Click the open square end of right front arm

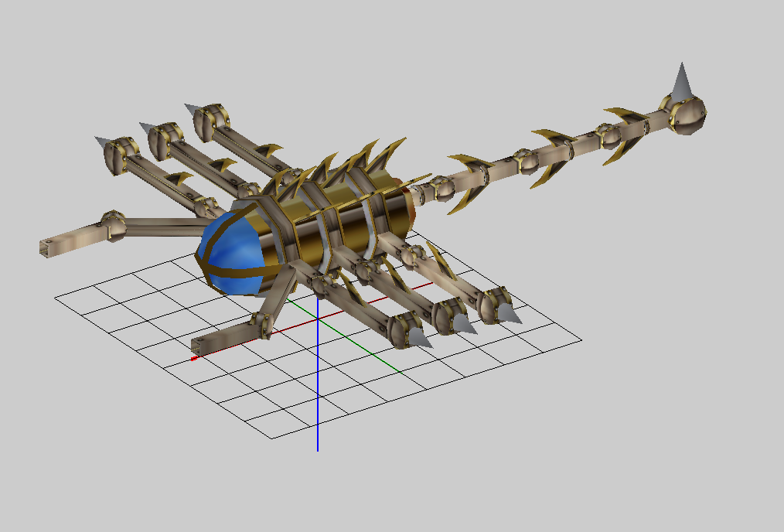tap(199, 346)
